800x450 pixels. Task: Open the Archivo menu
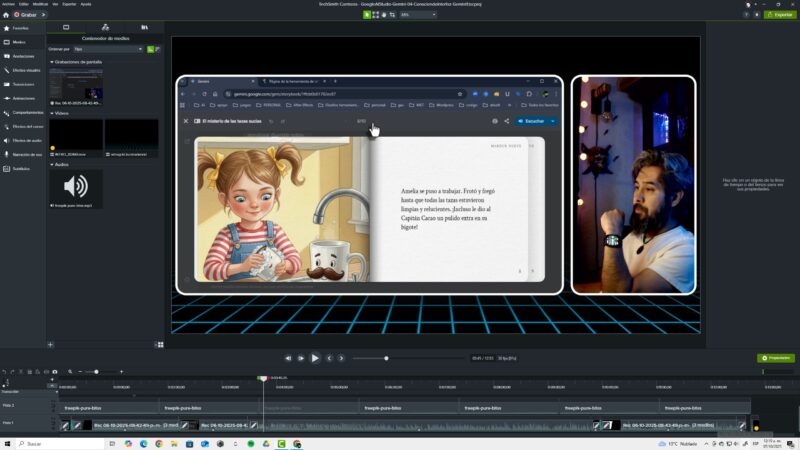[x=9, y=4]
